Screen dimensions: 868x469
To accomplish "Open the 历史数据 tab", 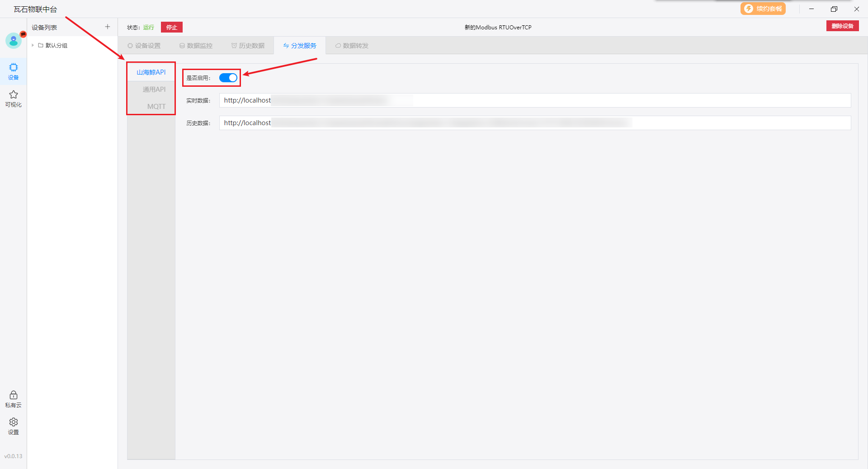I will tap(248, 46).
